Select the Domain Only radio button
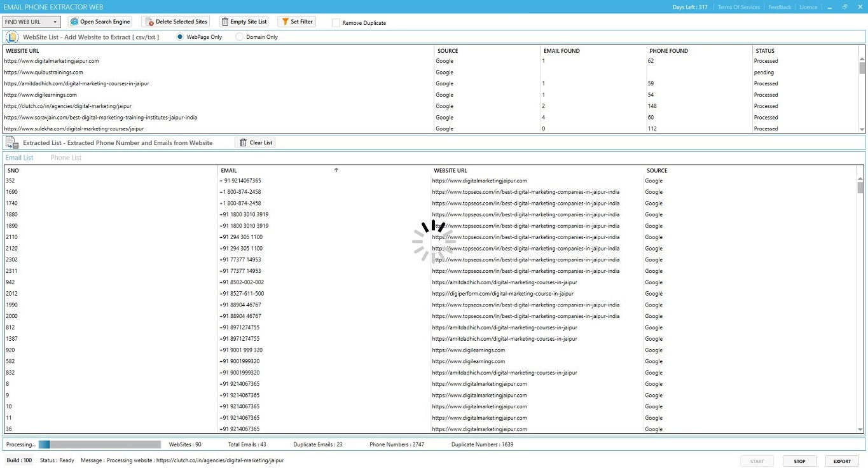Screen dimensions: 868x468 pyautogui.click(x=239, y=37)
